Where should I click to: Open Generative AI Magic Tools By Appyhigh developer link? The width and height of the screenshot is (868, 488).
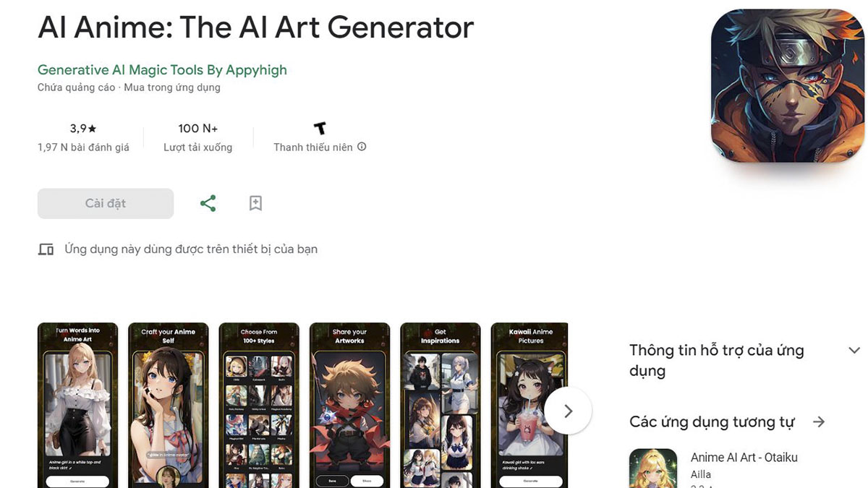162,70
